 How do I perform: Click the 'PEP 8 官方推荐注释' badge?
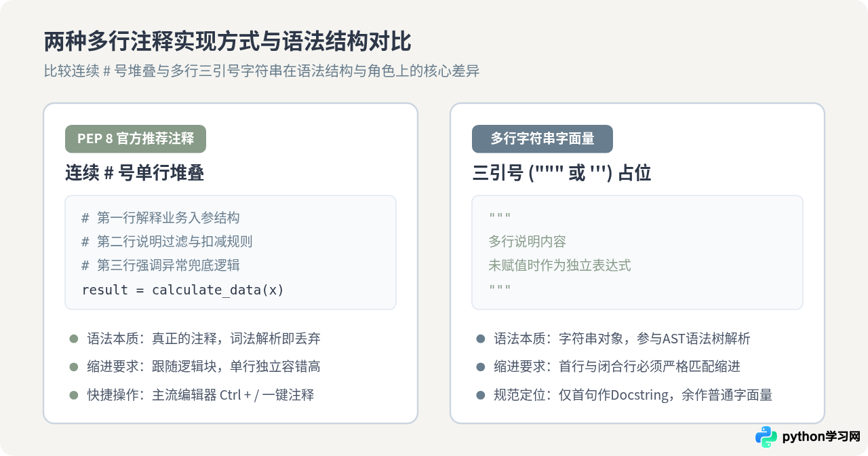click(136, 138)
